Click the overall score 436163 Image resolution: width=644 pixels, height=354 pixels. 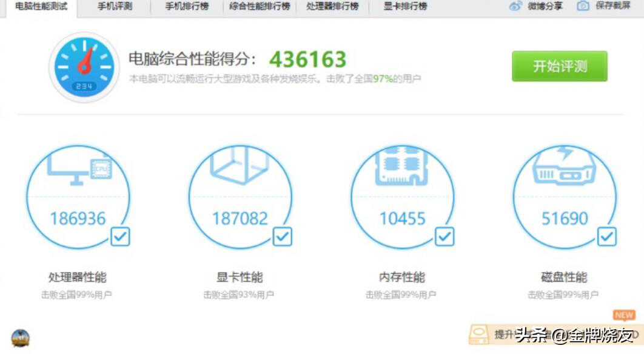pos(307,60)
